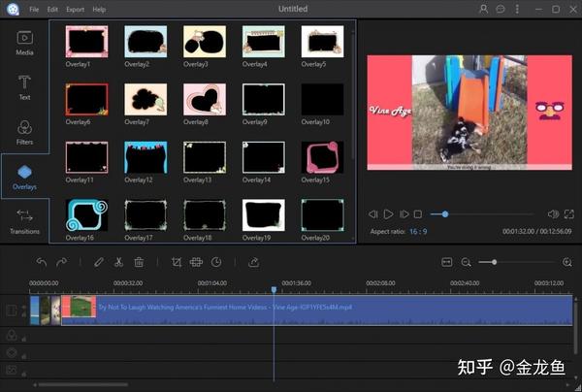Image resolution: width=582 pixels, height=392 pixels.
Task: Click the toolbar Export icon
Action: [x=253, y=262]
